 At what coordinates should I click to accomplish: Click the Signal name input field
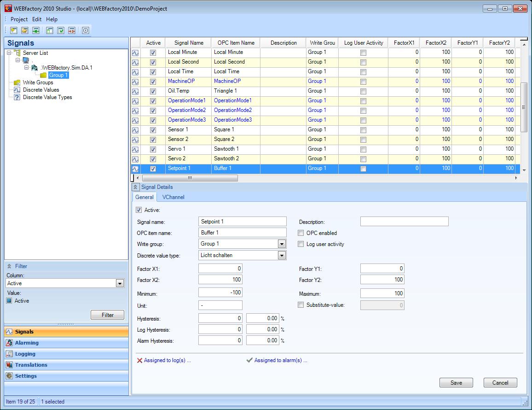pos(243,222)
